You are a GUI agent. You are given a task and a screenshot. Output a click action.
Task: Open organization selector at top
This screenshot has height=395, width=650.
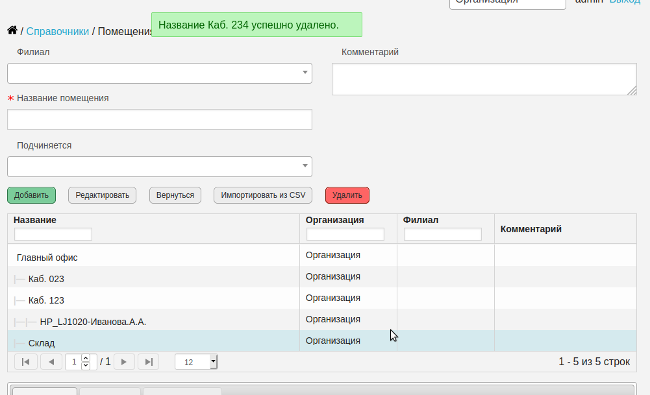507,3
